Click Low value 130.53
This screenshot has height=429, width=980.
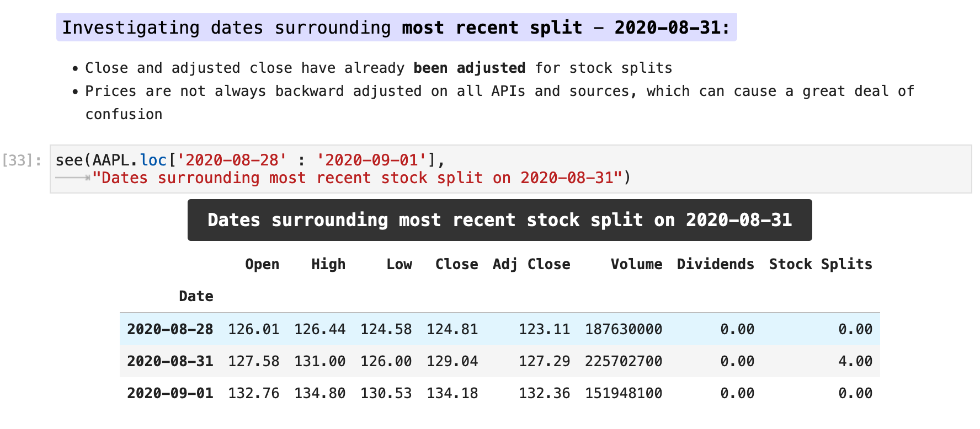[x=386, y=393]
